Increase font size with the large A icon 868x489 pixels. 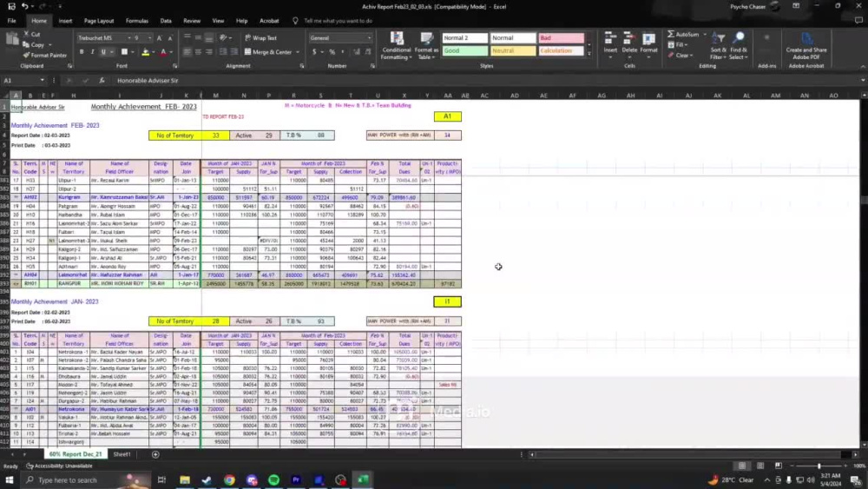coord(160,38)
